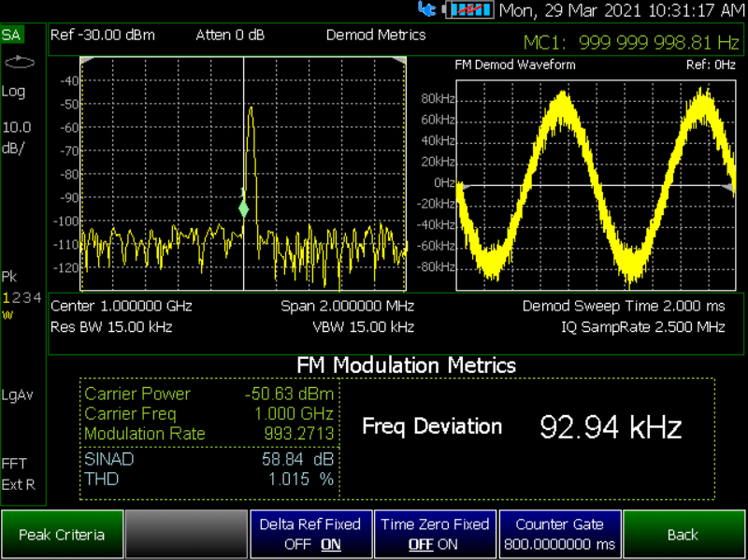This screenshot has width=748, height=560.
Task: Click the gray right-edge reference marker on waveform
Action: tap(728, 188)
